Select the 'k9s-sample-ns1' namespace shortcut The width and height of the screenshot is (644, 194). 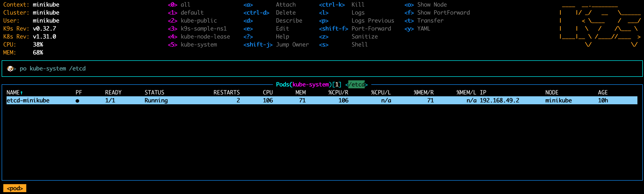(197, 29)
